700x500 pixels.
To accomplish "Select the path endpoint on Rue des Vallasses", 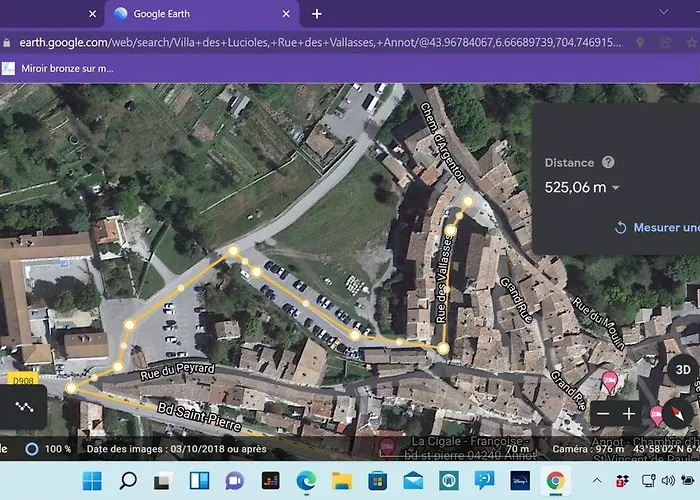I will (x=468, y=201).
